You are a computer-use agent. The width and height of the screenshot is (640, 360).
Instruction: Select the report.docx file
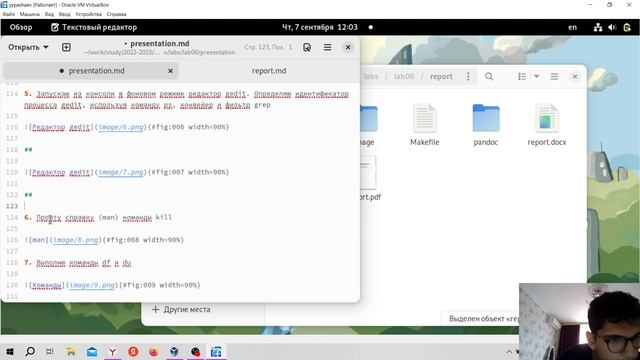click(547, 124)
